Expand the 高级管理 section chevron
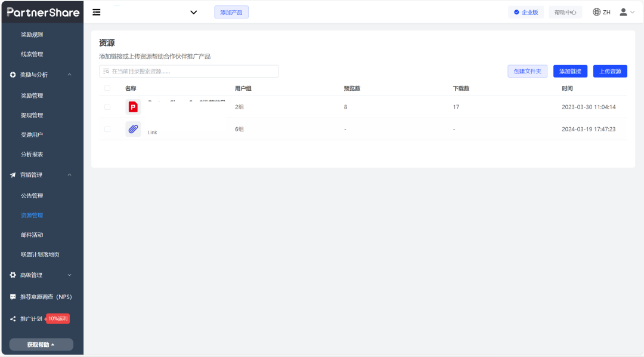The height and width of the screenshot is (357, 644). 69,275
